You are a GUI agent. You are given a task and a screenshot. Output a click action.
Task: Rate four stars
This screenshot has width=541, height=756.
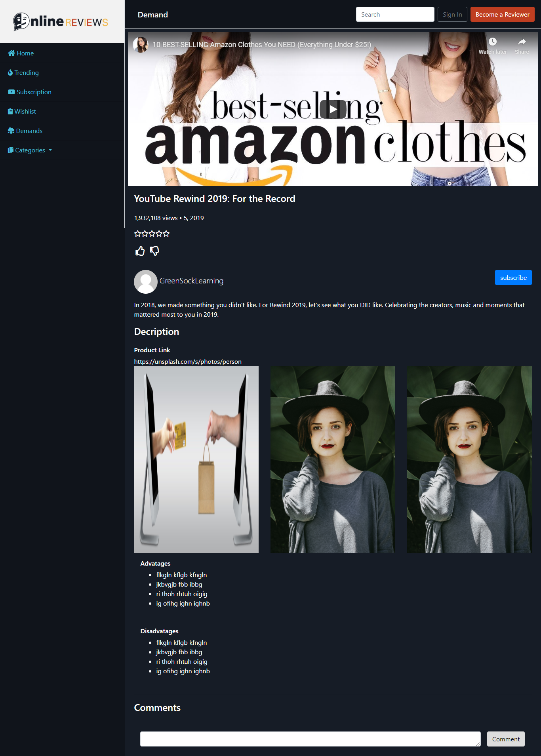tap(159, 234)
